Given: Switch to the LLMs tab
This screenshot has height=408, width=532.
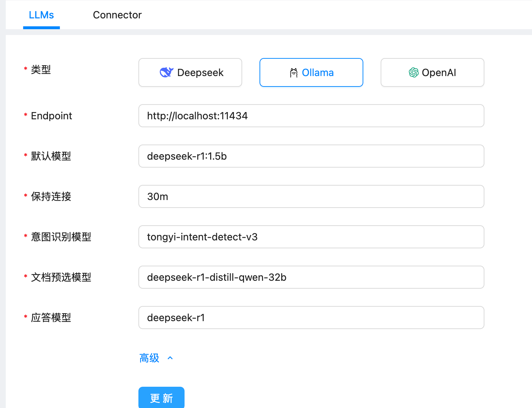Looking at the screenshot, I should click(x=41, y=15).
